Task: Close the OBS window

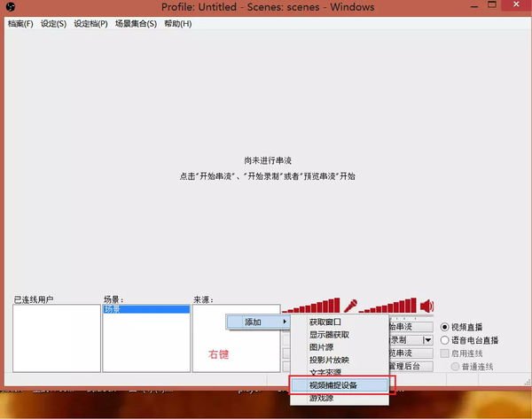Action: pyautogui.click(x=516, y=4)
